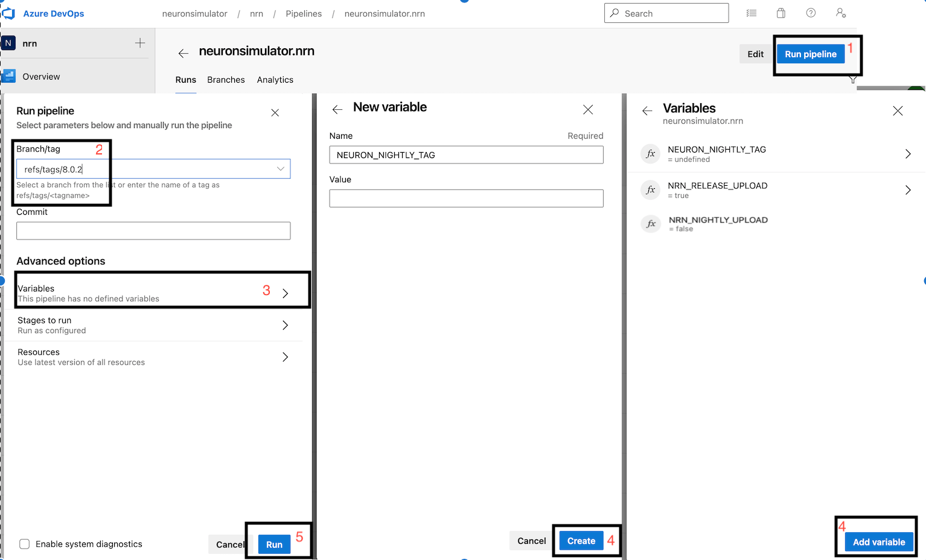
Task: Close the Run pipeline panel
Action: tap(275, 113)
